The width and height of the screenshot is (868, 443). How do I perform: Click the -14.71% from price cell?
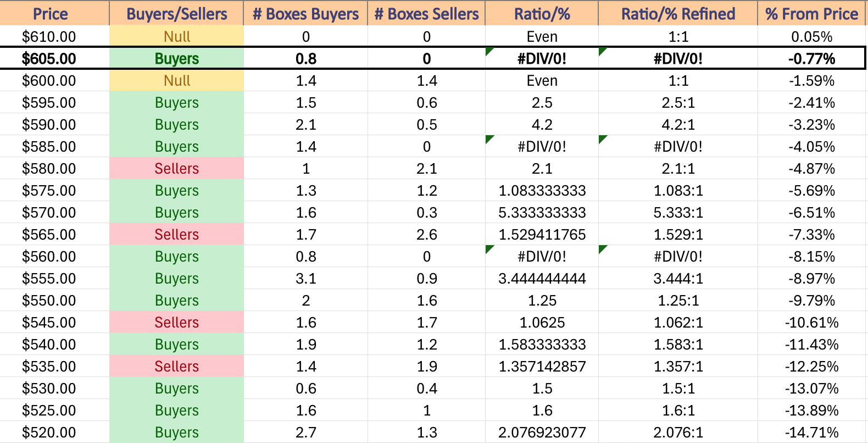[x=811, y=432]
